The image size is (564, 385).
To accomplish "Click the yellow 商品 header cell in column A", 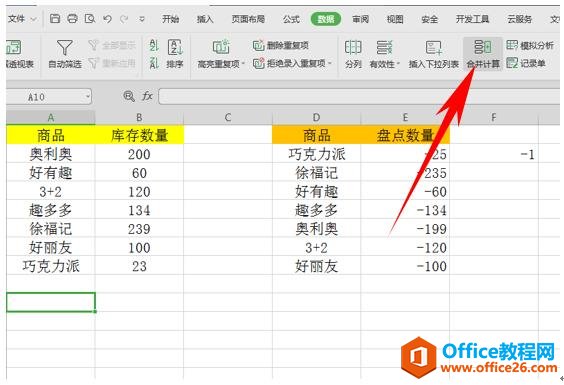I will coord(51,135).
